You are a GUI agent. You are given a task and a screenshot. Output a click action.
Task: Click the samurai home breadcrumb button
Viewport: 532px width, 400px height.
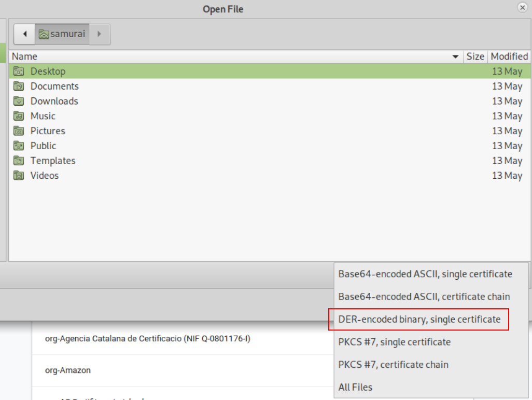[x=62, y=34]
